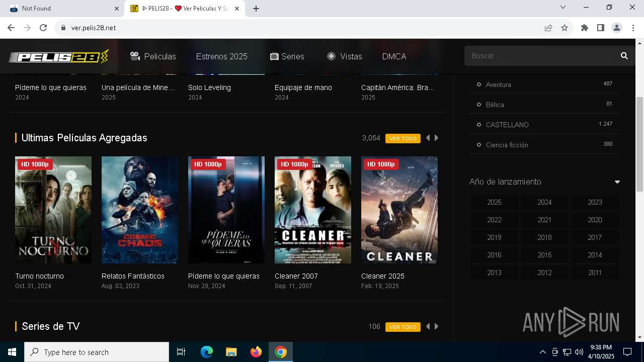644x362 pixels.
Task: Open the Windows Start menu
Action: 12,352
